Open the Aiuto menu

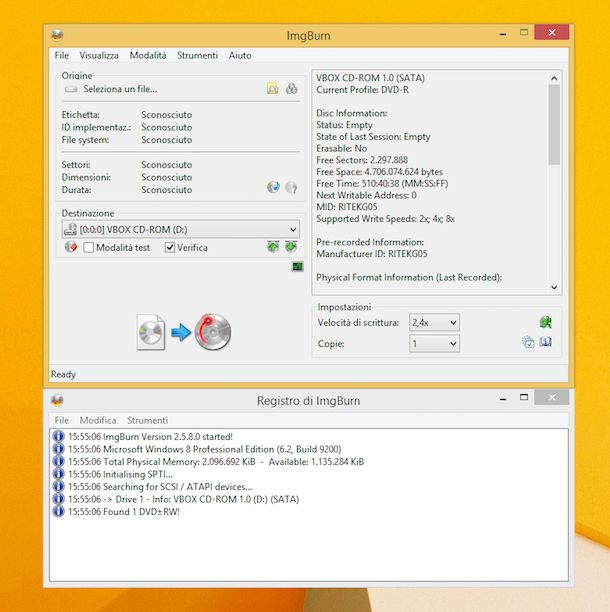tap(240, 55)
